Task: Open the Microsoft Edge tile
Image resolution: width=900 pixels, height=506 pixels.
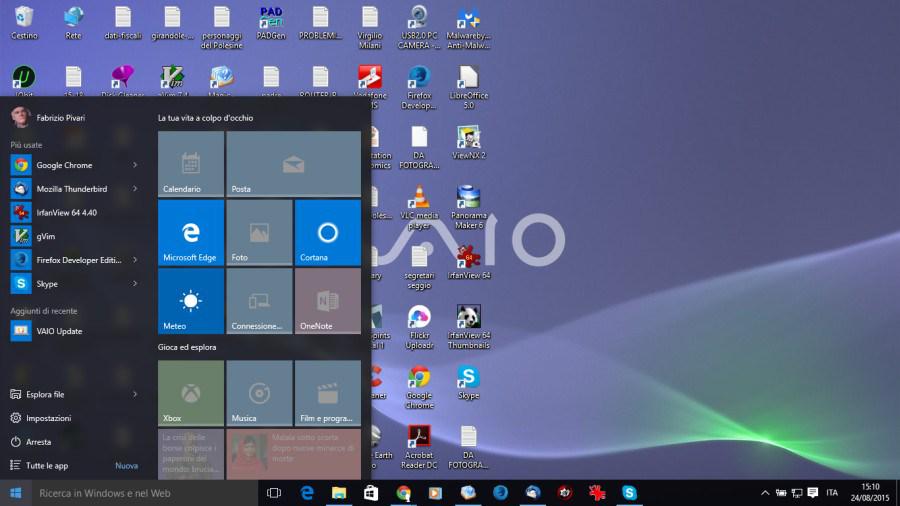Action: point(191,232)
